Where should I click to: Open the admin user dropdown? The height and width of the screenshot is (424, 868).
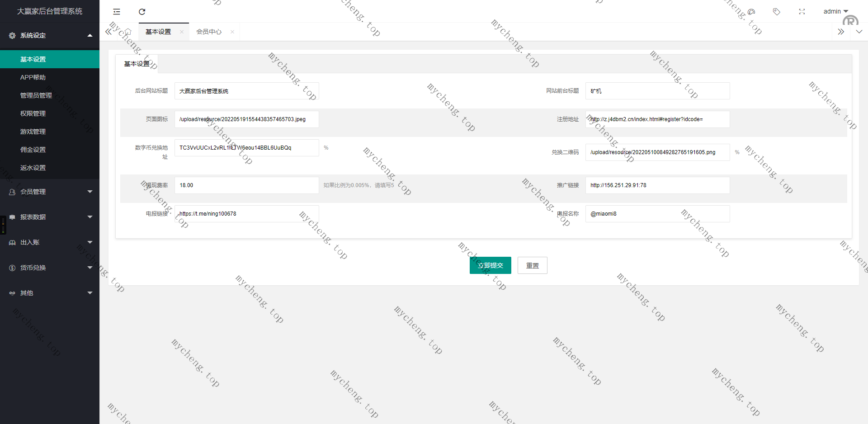pyautogui.click(x=835, y=12)
